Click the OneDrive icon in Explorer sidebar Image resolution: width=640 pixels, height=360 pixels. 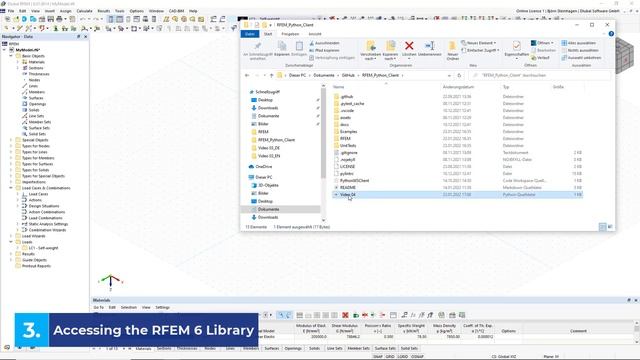point(251,167)
